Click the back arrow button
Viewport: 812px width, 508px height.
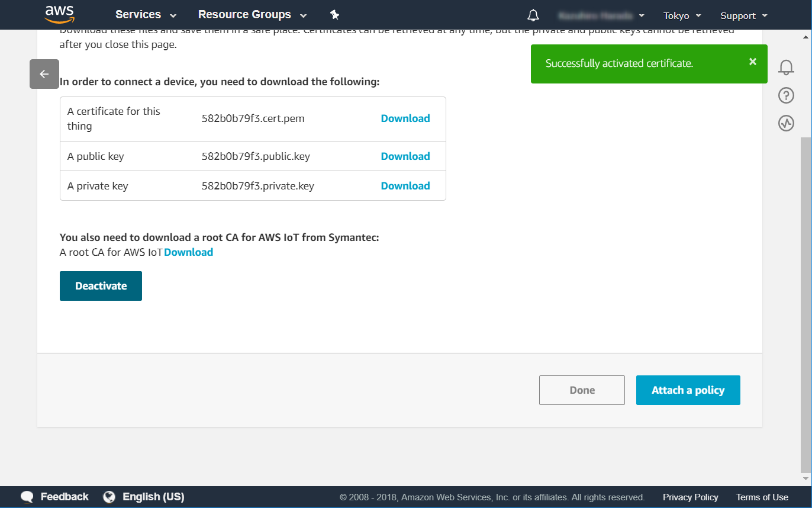[x=44, y=74]
